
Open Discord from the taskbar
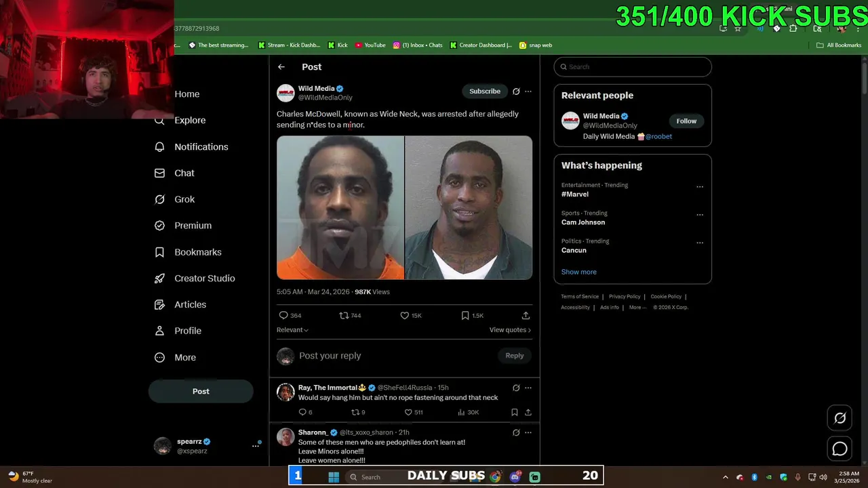click(x=515, y=477)
